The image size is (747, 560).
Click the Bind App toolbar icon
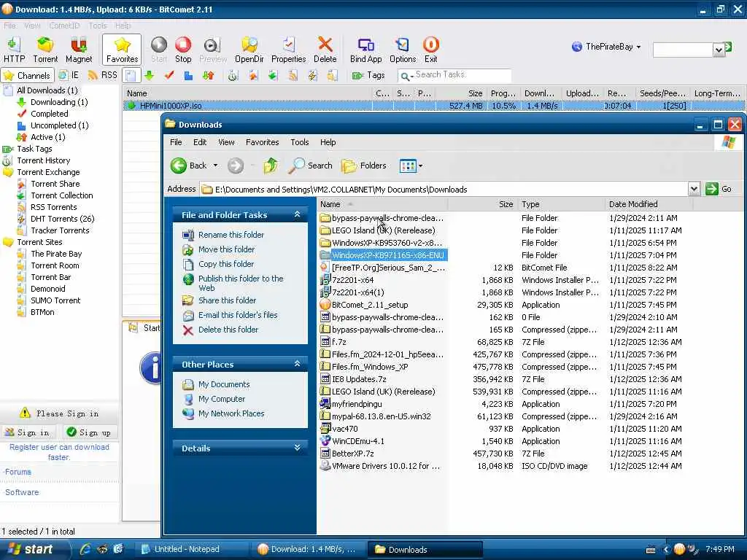click(366, 50)
